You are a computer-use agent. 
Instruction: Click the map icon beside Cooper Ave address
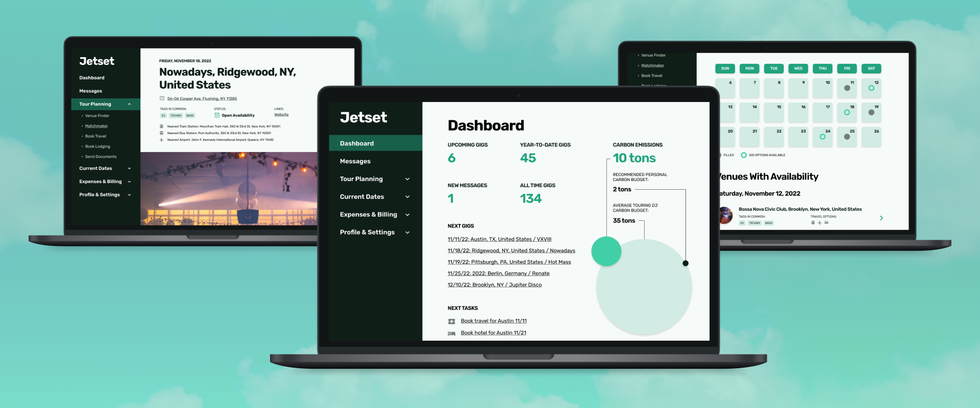[x=162, y=98]
